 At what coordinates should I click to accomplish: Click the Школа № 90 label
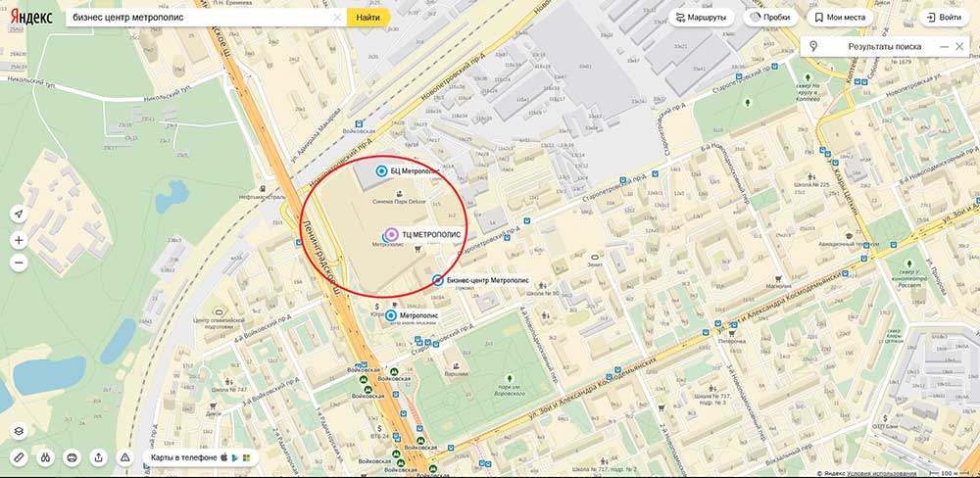pyautogui.click(x=541, y=293)
